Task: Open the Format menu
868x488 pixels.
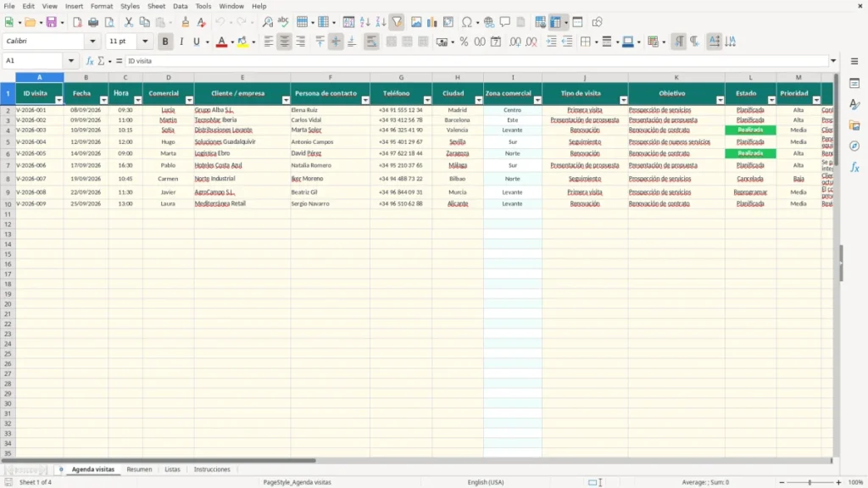Action: [102, 6]
